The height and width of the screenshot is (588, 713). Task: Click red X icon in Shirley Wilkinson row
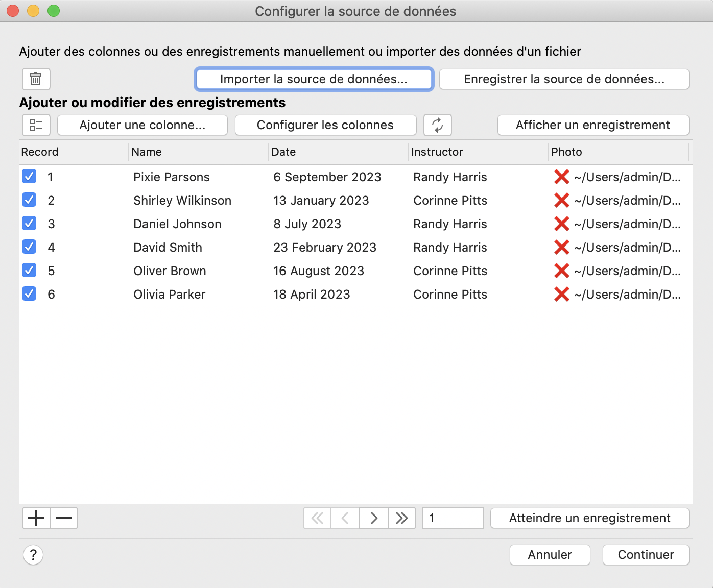(562, 201)
